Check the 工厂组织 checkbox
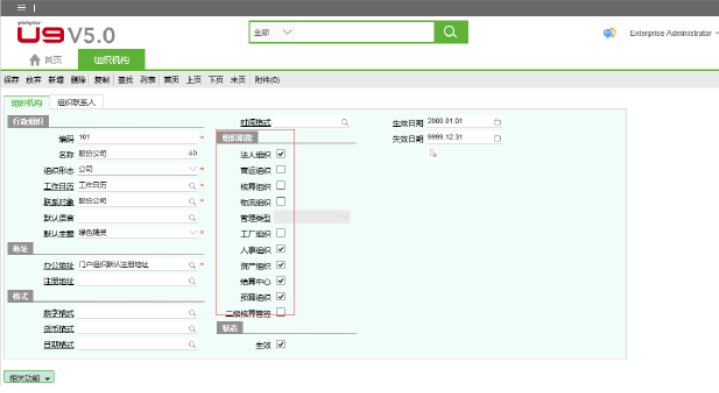The height and width of the screenshot is (393, 719). point(281,233)
